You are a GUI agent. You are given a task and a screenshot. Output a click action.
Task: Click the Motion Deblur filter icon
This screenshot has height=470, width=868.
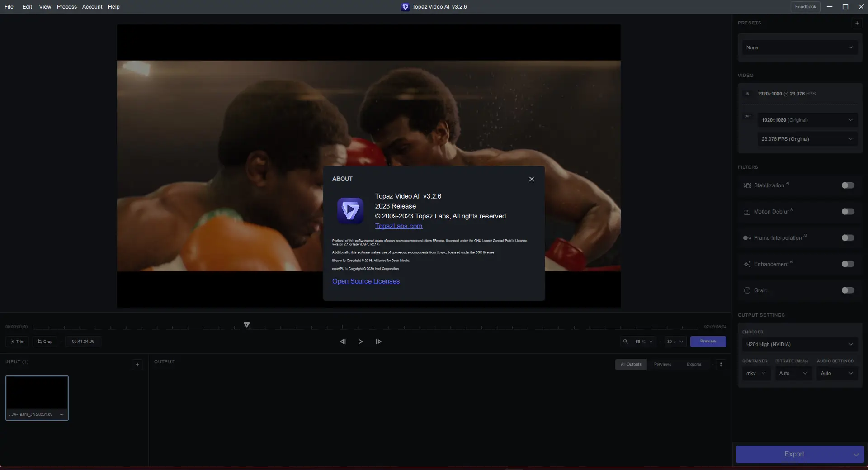747,212
